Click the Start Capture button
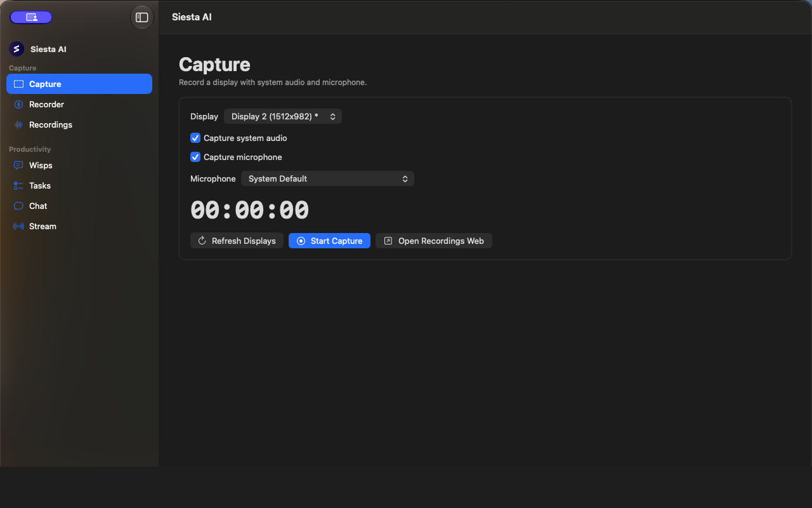 click(329, 241)
